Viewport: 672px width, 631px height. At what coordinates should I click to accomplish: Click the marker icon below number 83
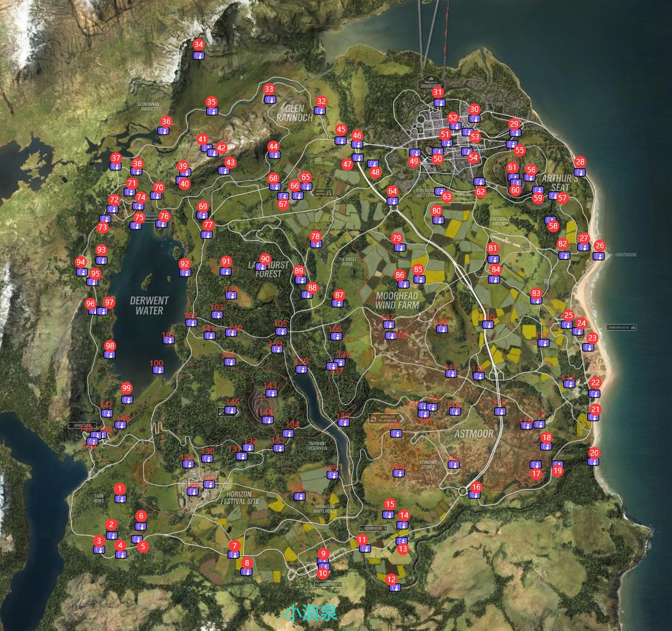click(x=536, y=301)
